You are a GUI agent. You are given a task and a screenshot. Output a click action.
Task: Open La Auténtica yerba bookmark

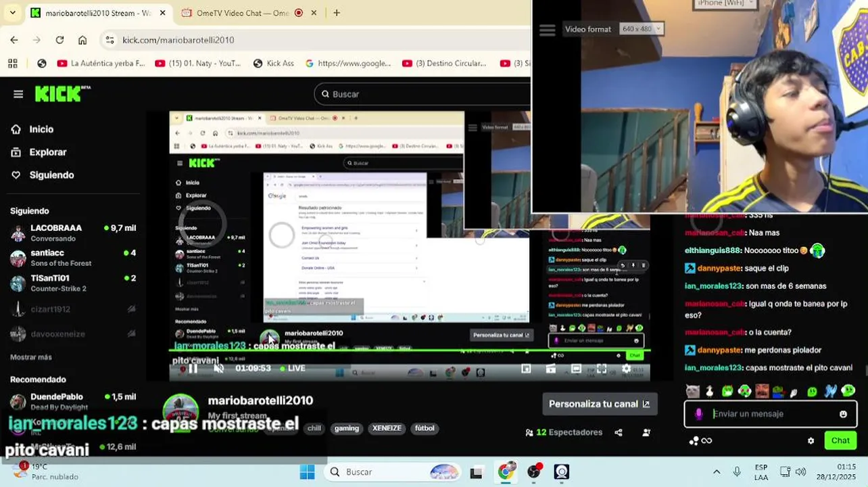(x=101, y=63)
